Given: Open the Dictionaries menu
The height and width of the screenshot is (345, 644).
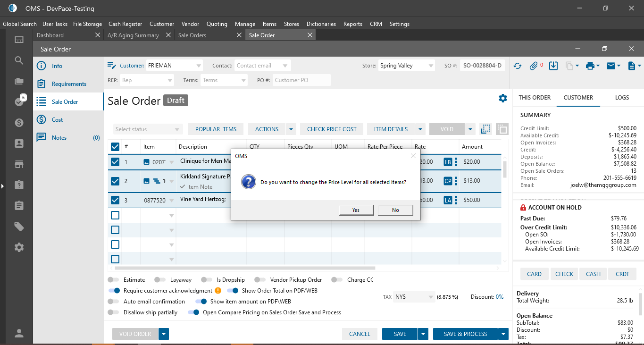Looking at the screenshot, I should [x=321, y=24].
